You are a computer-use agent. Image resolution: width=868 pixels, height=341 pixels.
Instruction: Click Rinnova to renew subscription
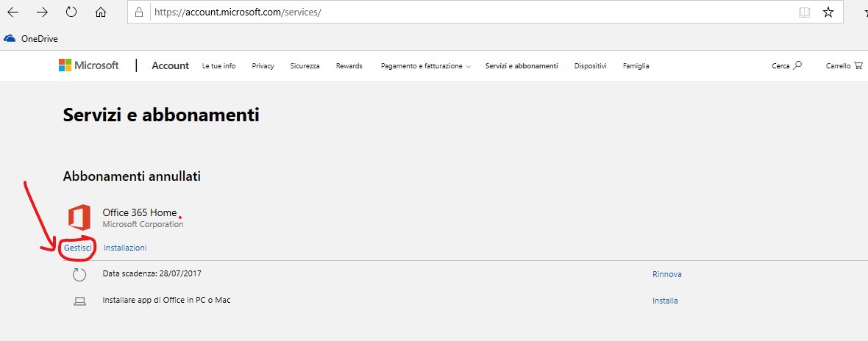666,274
